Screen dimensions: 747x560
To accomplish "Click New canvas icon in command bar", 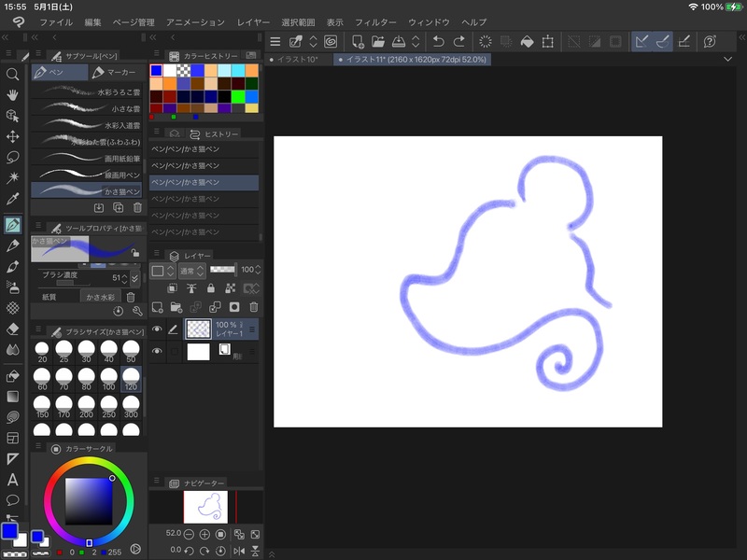I will click(358, 42).
